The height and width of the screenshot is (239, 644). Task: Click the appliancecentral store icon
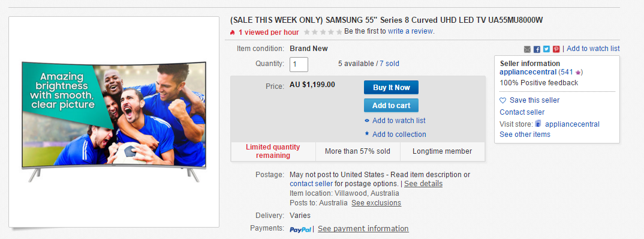coord(539,124)
